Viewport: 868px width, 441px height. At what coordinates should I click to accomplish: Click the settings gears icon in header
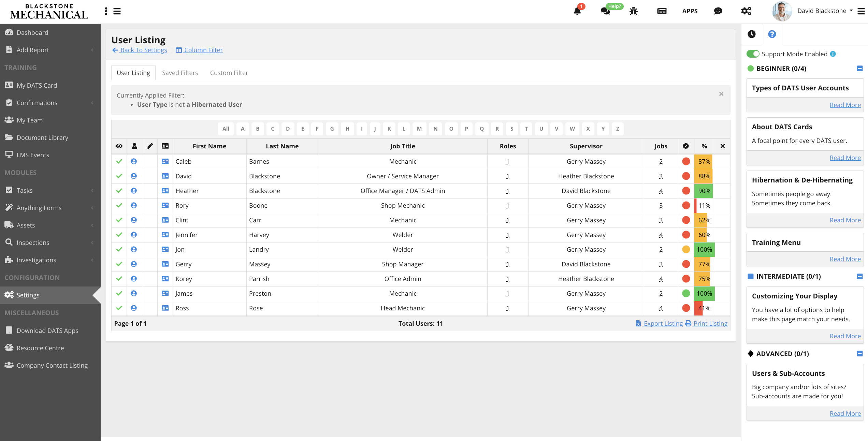(746, 11)
